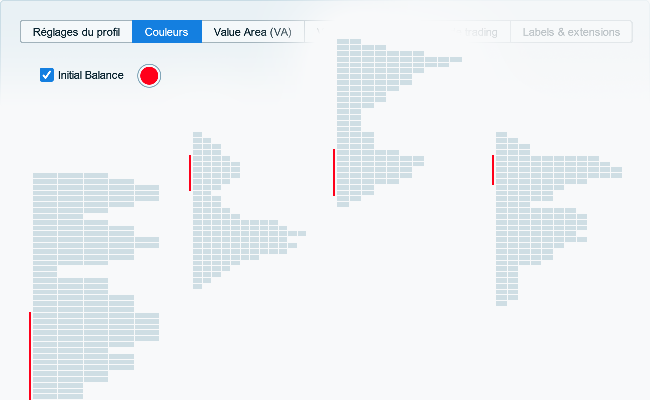Open the Réglages du profil tab

76,32
